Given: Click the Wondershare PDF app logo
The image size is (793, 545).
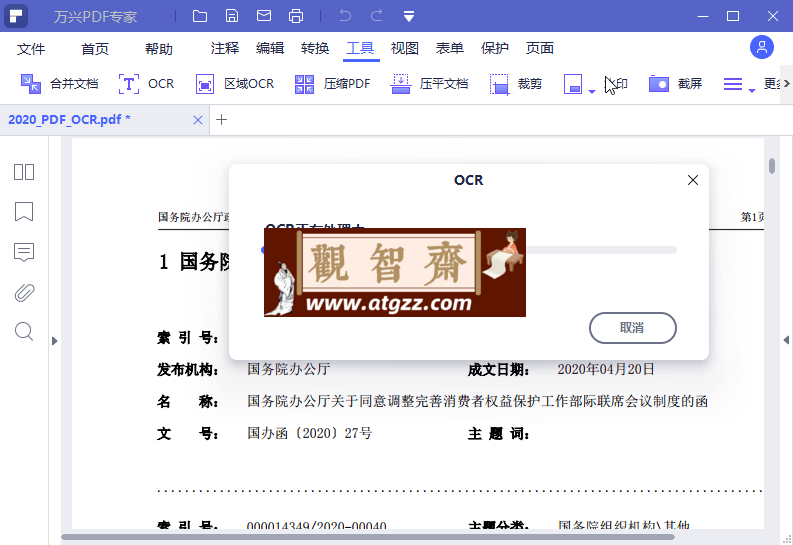Looking at the screenshot, I should coord(16,16).
